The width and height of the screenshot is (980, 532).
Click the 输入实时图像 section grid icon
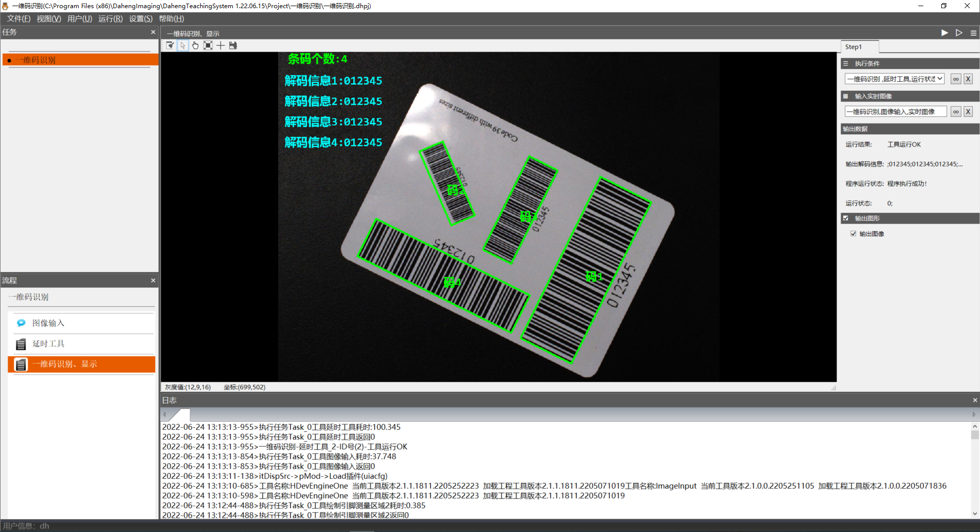pyautogui.click(x=846, y=96)
